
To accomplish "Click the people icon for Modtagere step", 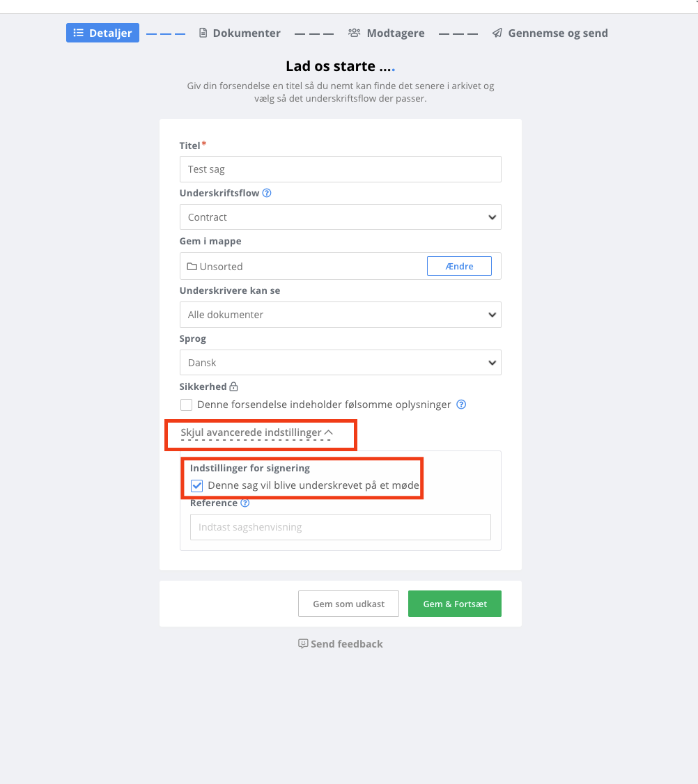I will (x=354, y=33).
